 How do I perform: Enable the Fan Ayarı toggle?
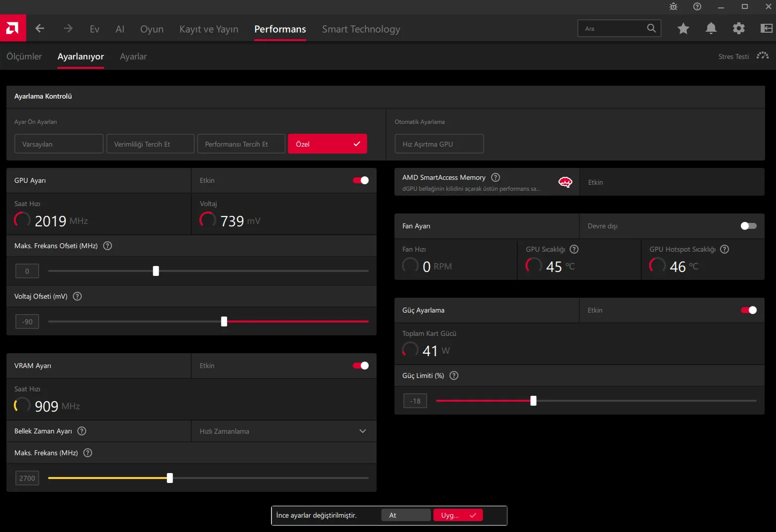point(748,226)
